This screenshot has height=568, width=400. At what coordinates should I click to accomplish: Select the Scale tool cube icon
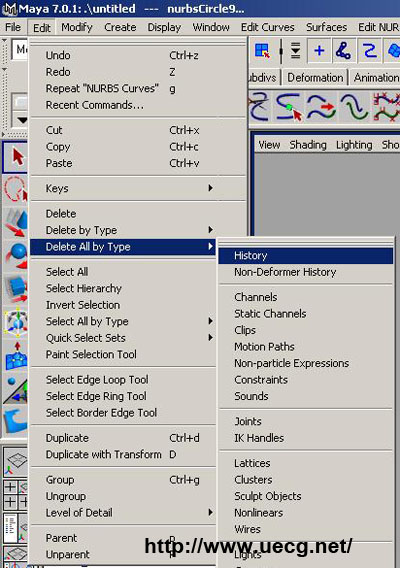coord(15,288)
